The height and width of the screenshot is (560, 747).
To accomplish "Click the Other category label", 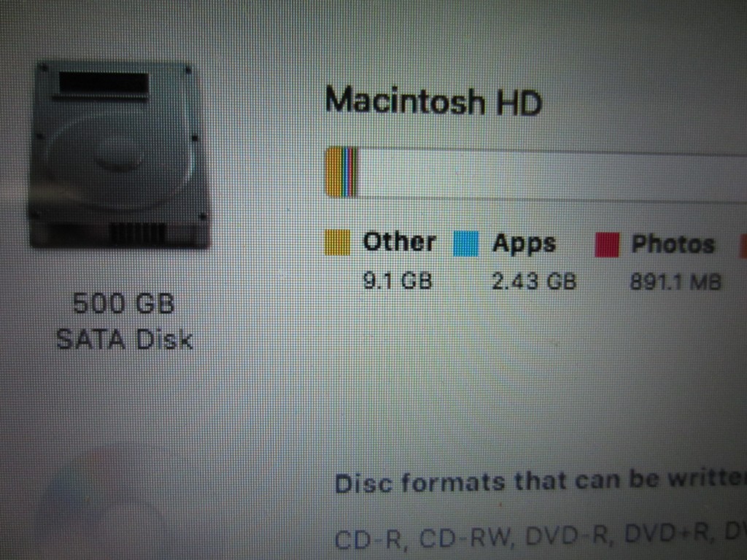I will coord(399,242).
